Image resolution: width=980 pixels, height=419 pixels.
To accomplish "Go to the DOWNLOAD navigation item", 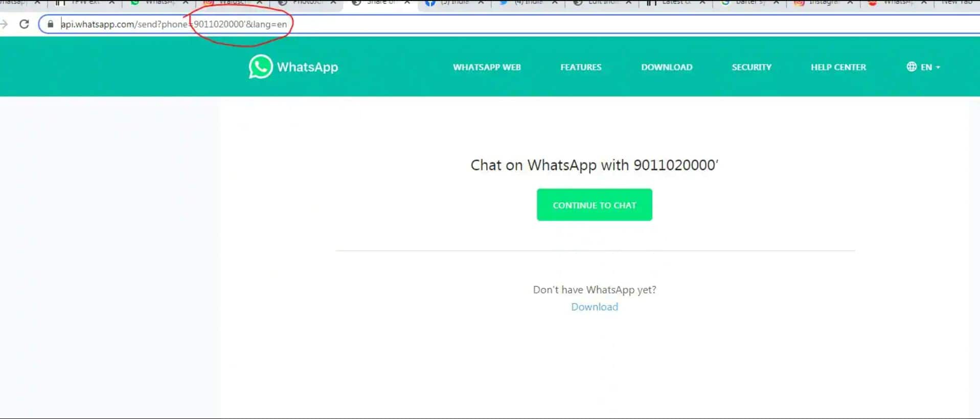I will (667, 67).
